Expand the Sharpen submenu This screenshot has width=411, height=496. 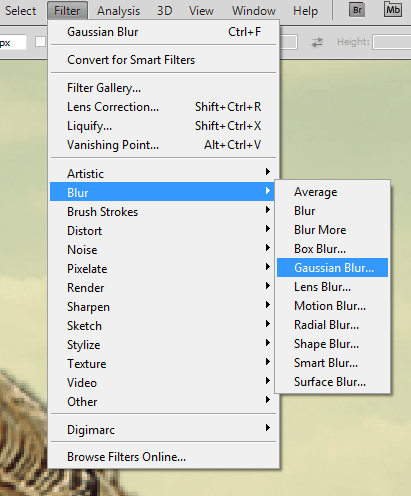[x=163, y=307]
